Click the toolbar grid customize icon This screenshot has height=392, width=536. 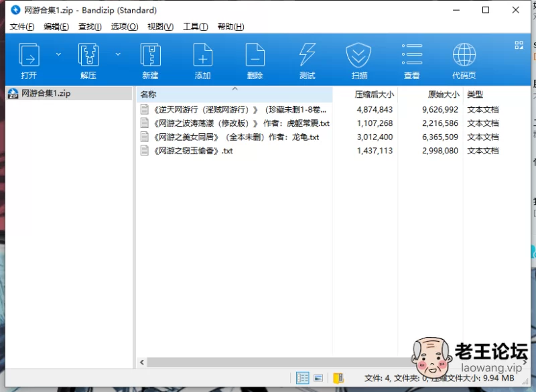(x=519, y=45)
